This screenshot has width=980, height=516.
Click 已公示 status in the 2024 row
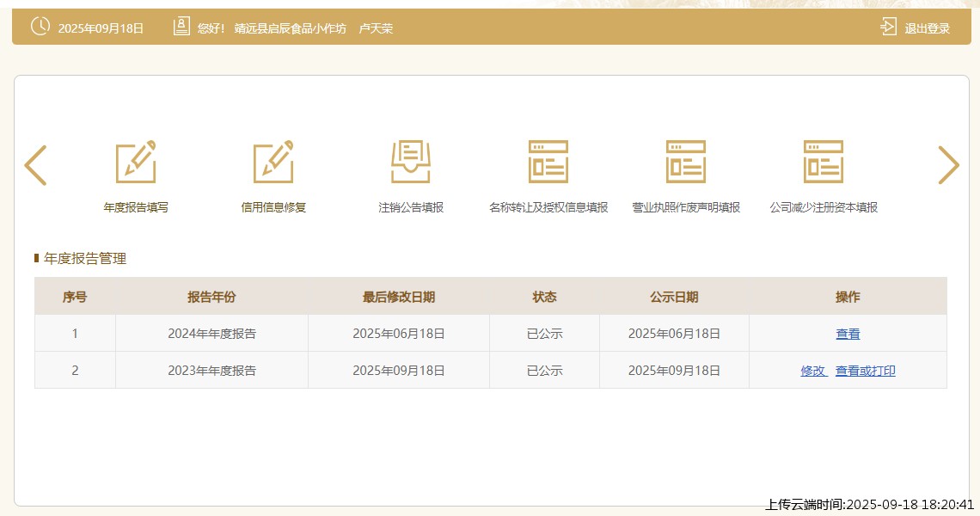(544, 334)
